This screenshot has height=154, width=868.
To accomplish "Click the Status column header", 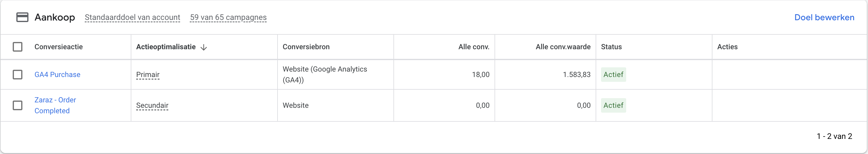I will 611,47.
